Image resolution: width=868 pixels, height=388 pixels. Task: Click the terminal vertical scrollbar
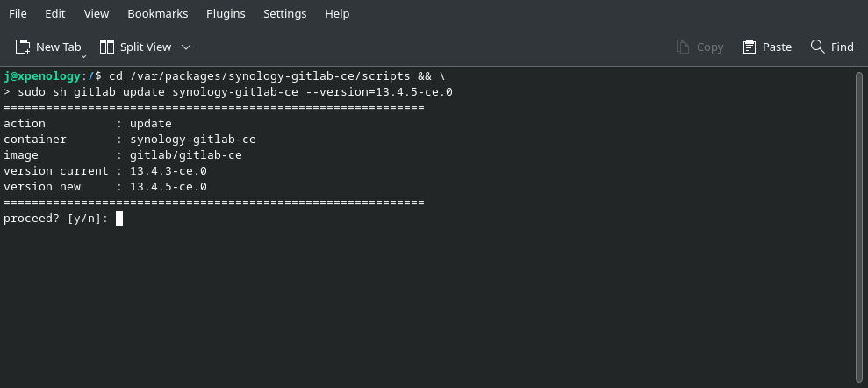coord(858,227)
